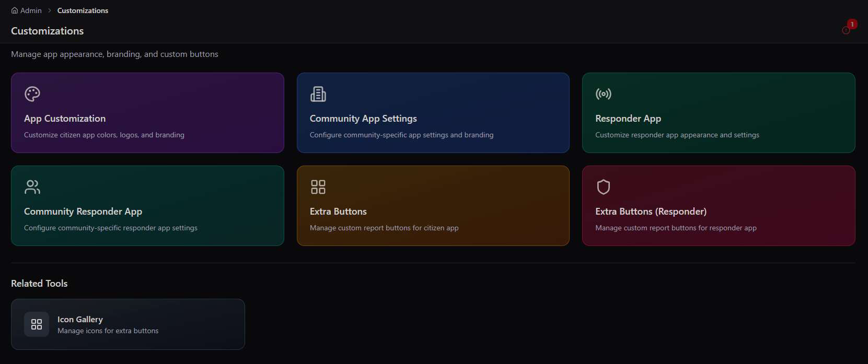Click the grid icon beside Icon Gallery
This screenshot has width=868, height=364.
tap(37, 324)
